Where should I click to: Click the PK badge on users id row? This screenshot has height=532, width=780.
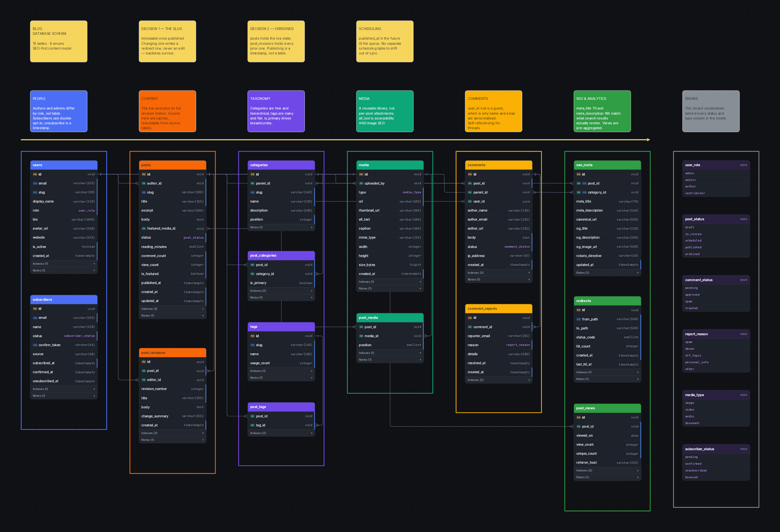click(35, 175)
